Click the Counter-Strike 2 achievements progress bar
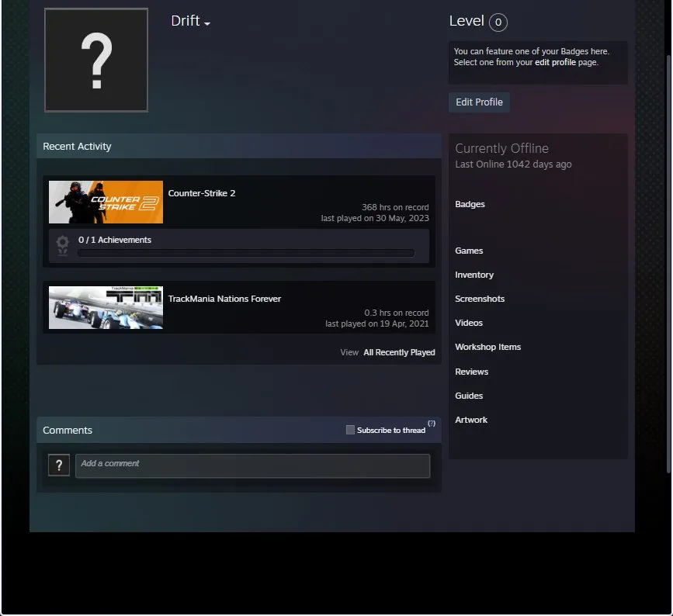 (246, 253)
